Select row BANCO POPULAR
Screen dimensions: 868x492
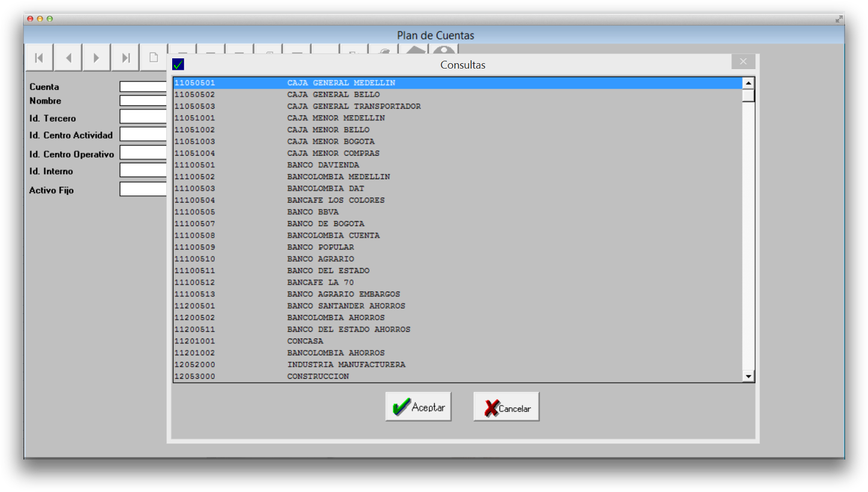[457, 247]
